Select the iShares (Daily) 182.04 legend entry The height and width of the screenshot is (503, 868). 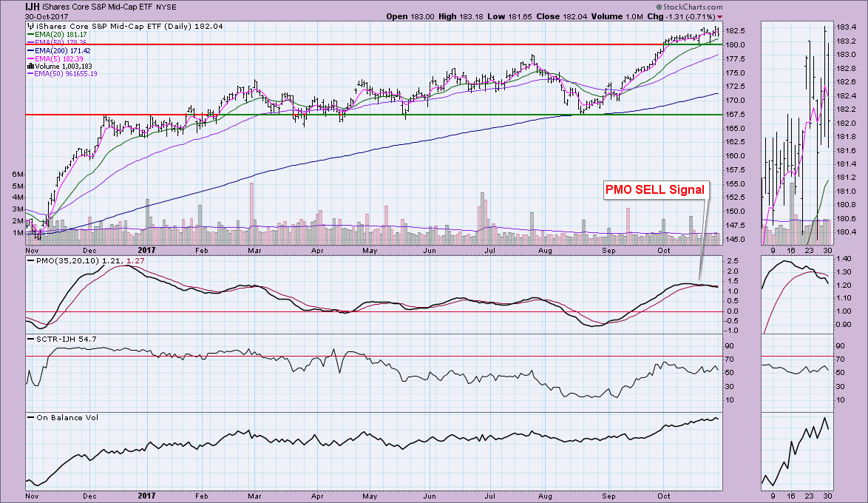[129, 27]
